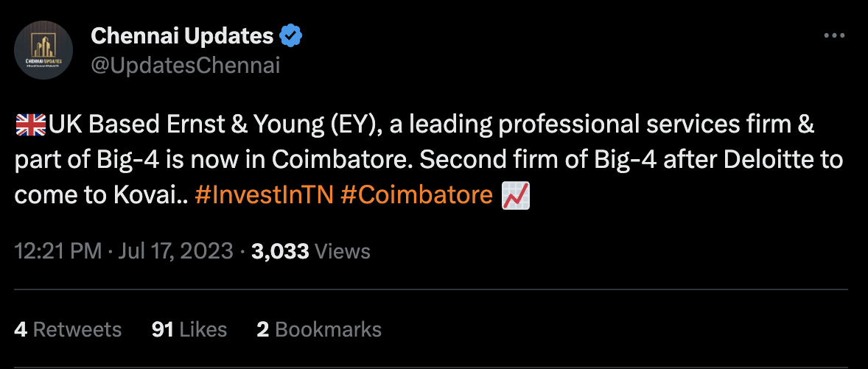Viewport: 868px width, 369px height.
Task: Open the 2 Bookmarks count
Action: pos(319,330)
